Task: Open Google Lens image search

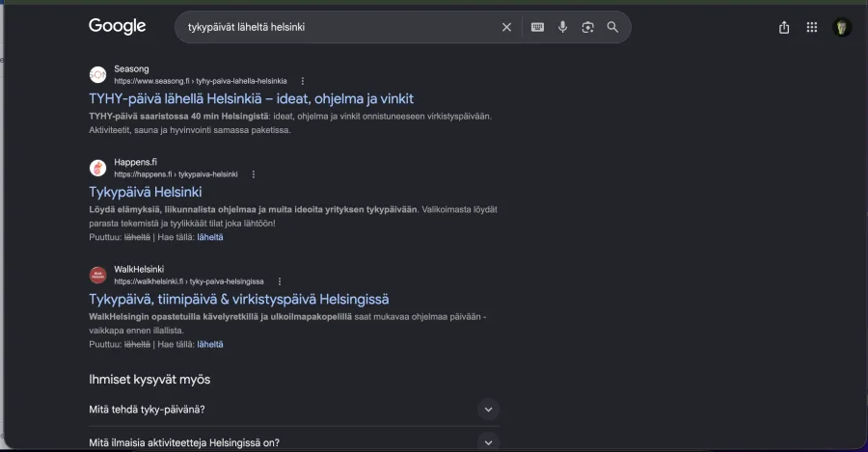Action: click(588, 27)
